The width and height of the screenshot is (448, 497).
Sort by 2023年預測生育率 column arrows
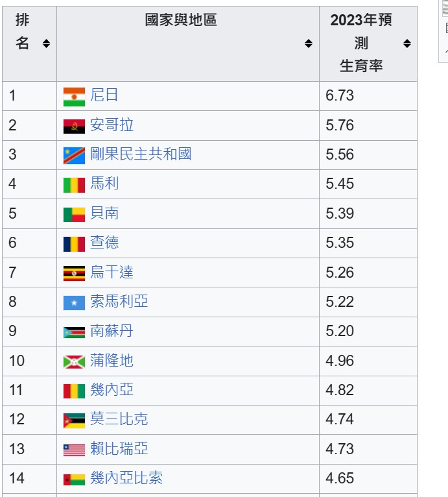(407, 43)
